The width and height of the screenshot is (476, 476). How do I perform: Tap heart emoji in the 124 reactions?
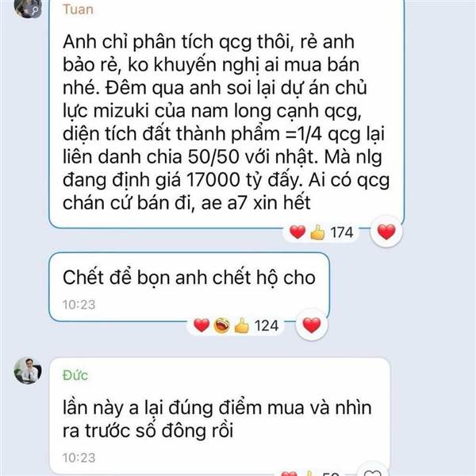click(202, 325)
